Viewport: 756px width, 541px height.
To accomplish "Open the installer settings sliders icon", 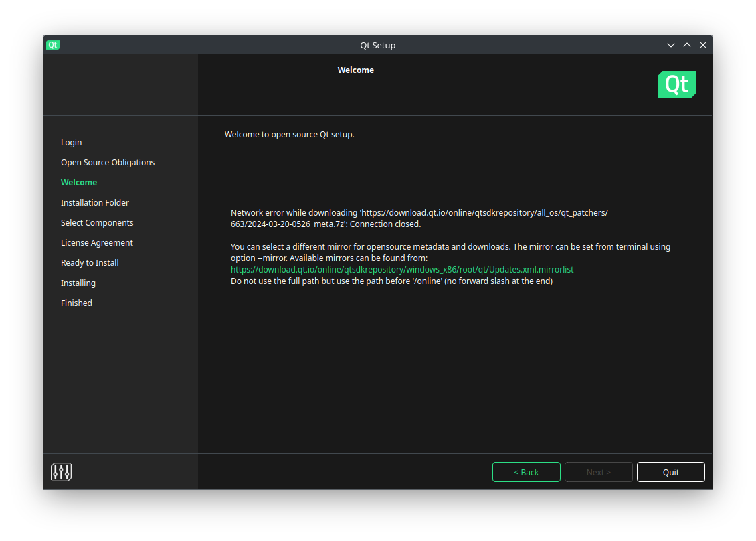I will [x=62, y=472].
